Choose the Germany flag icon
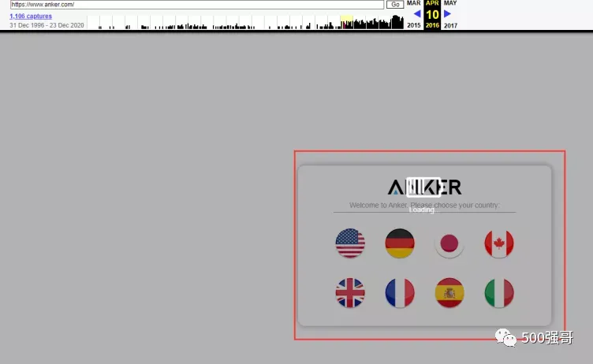Image resolution: width=593 pixels, height=364 pixels. [400, 243]
